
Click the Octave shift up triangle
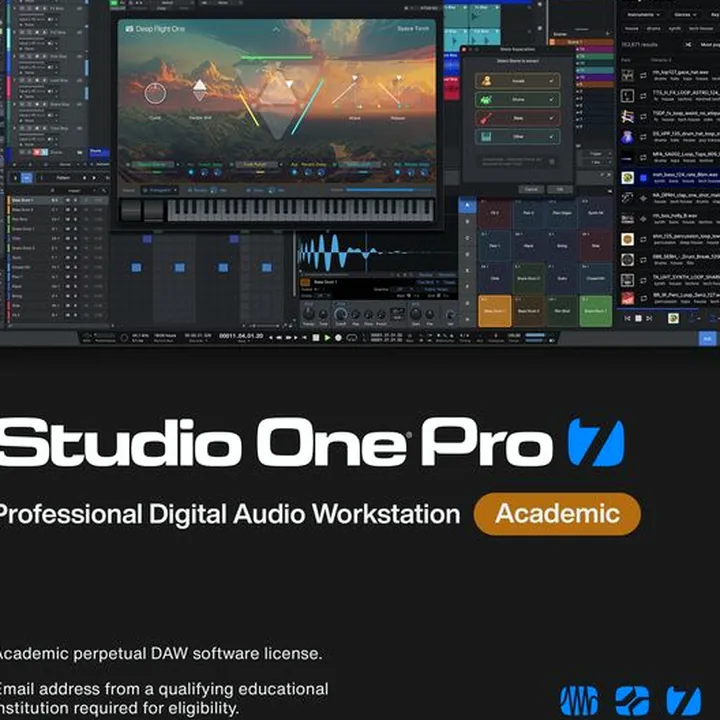[x=199, y=85]
